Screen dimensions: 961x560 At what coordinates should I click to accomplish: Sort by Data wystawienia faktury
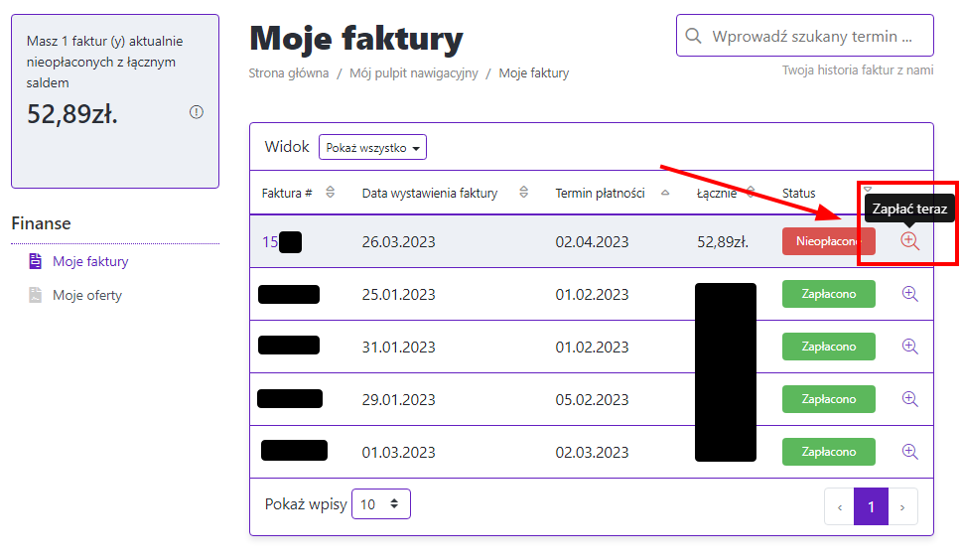pos(523,193)
